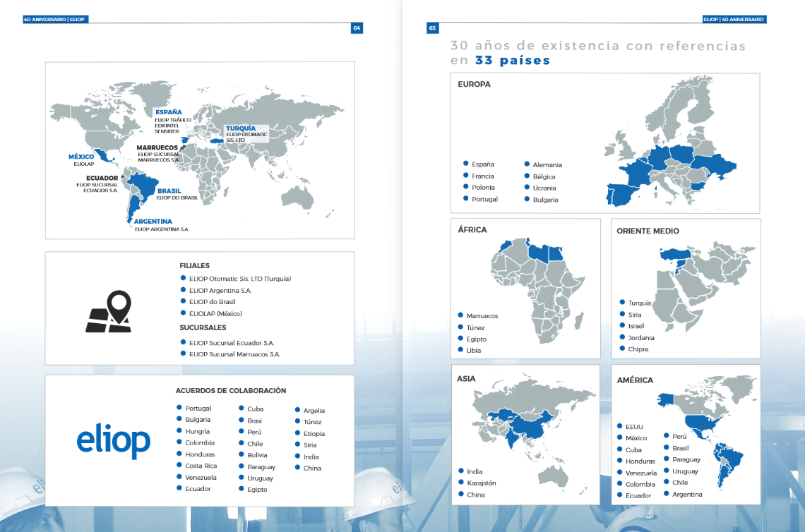Image resolution: width=805 pixels, height=532 pixels.
Task: Click the ACUERDOS DE COLABORACIÓN heading
Action: (231, 391)
